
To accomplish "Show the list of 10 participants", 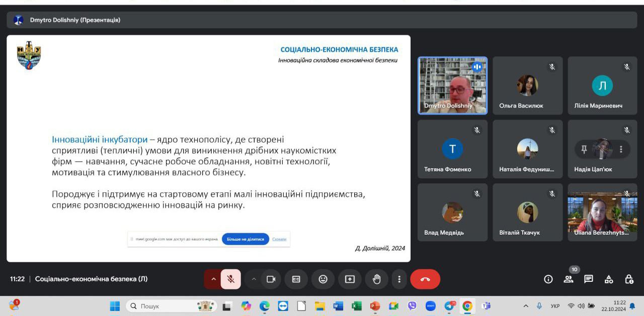I will [569, 279].
